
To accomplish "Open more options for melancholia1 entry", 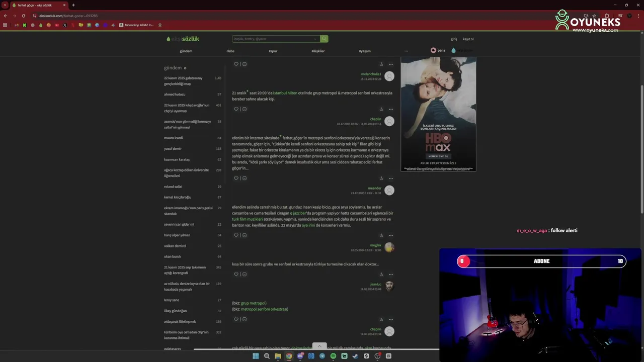I will point(390,64).
